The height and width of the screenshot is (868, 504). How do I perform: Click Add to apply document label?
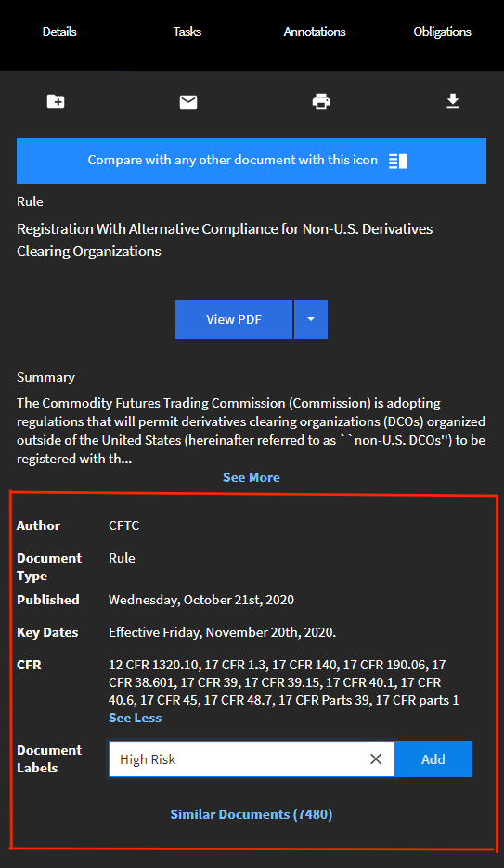tap(433, 759)
